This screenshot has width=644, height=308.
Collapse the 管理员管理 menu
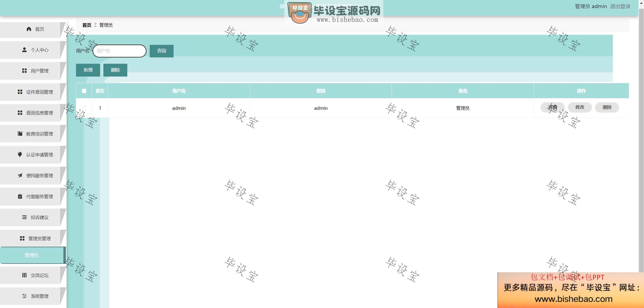33,238
